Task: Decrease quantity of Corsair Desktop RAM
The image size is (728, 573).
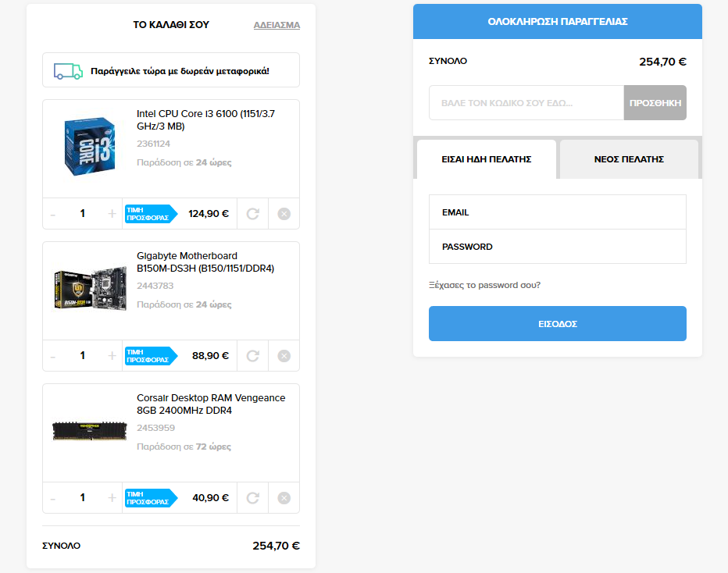Action: pos(53,499)
